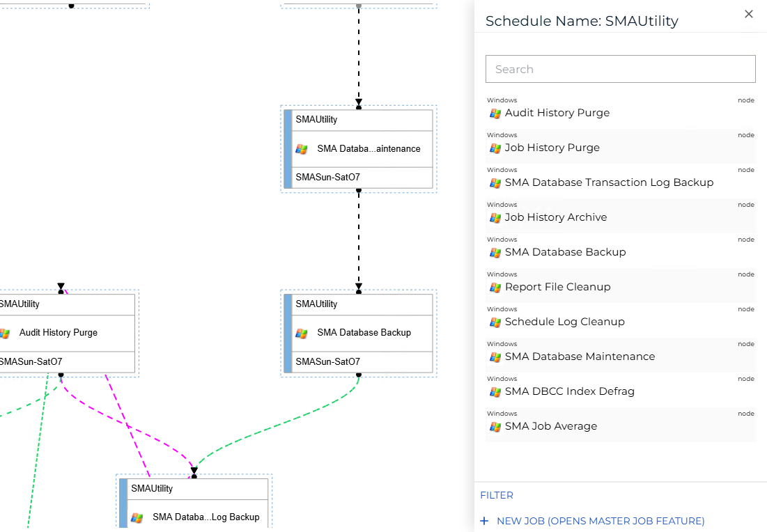
Task: Click Windows icon beside SMA Database Transaction Log Backup
Action: [x=495, y=183]
